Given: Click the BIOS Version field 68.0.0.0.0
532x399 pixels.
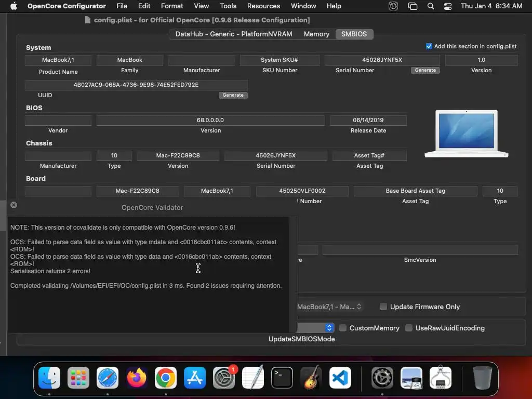Looking at the screenshot, I should (x=210, y=120).
